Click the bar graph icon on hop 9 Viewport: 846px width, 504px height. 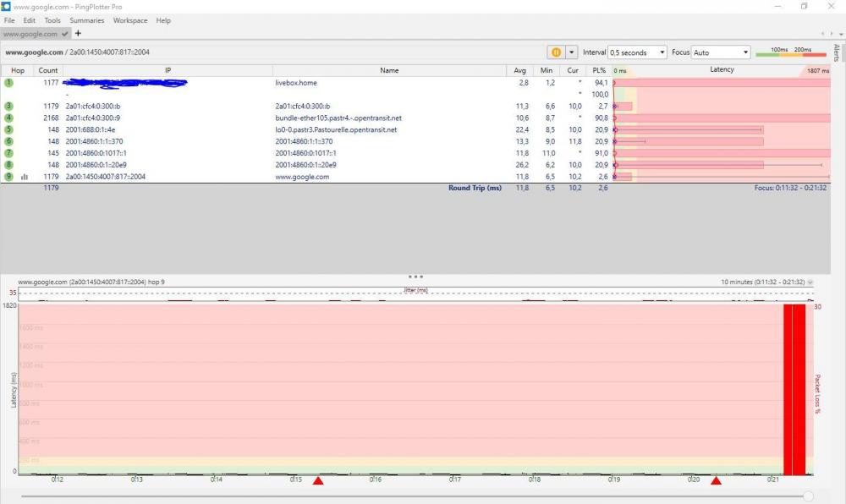(25, 177)
